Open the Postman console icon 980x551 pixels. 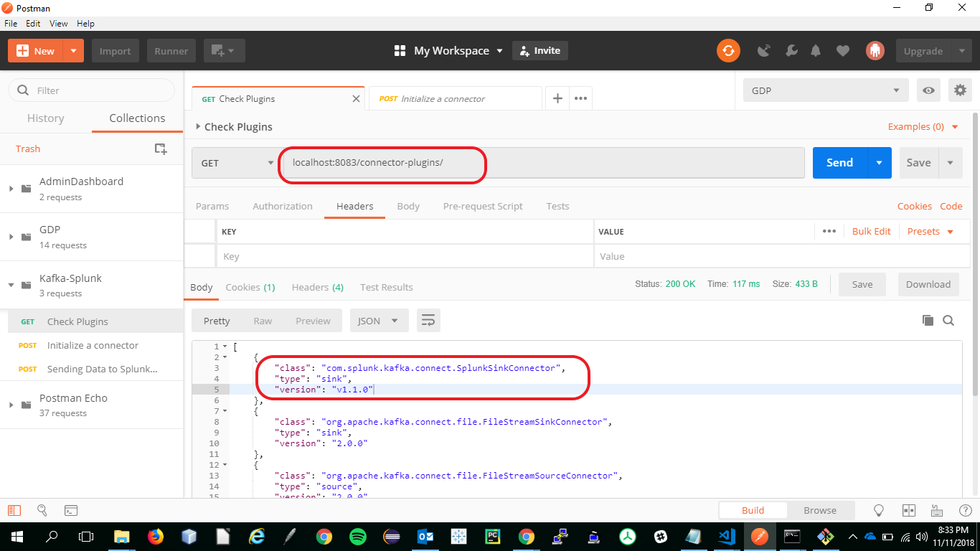coord(71,510)
